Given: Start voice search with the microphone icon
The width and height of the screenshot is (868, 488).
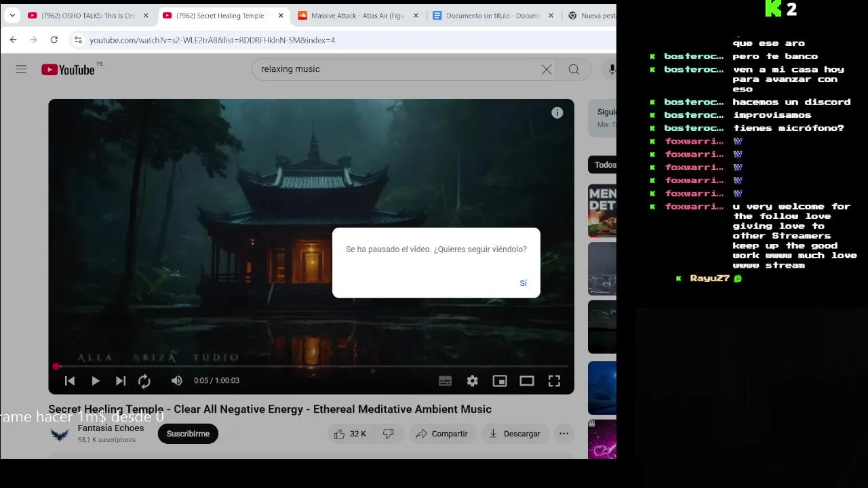Looking at the screenshot, I should [x=612, y=69].
